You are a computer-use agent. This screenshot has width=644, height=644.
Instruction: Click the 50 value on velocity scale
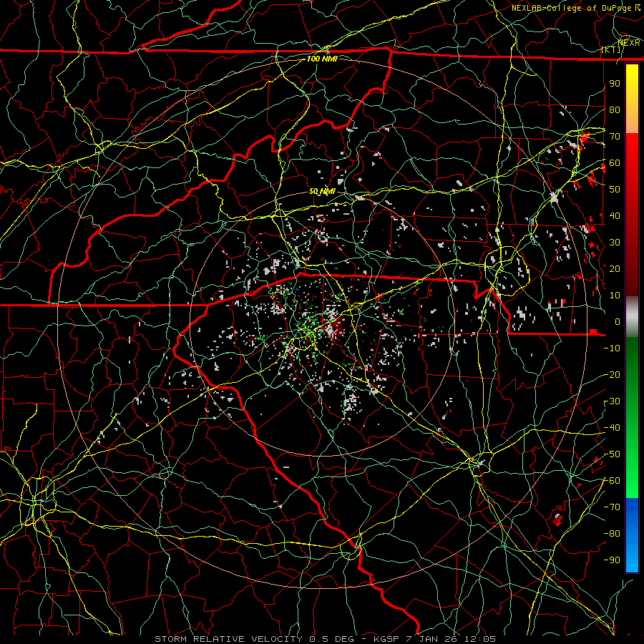click(615, 190)
